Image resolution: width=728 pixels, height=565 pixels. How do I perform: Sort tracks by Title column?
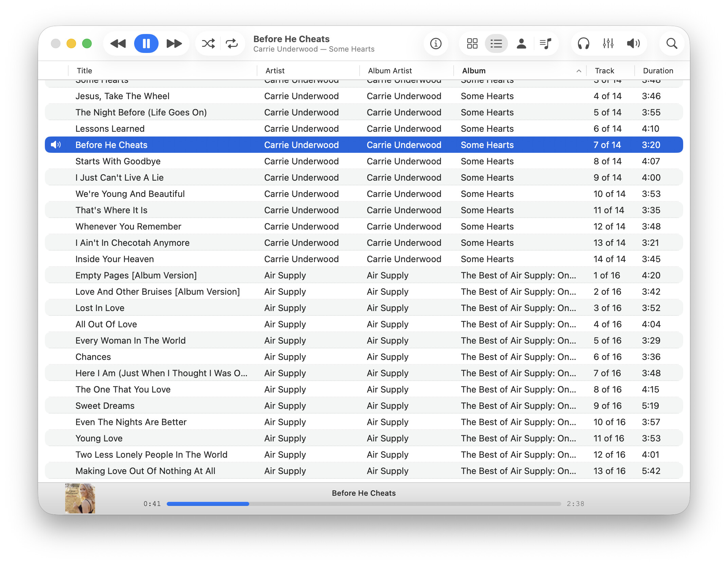pos(84,71)
